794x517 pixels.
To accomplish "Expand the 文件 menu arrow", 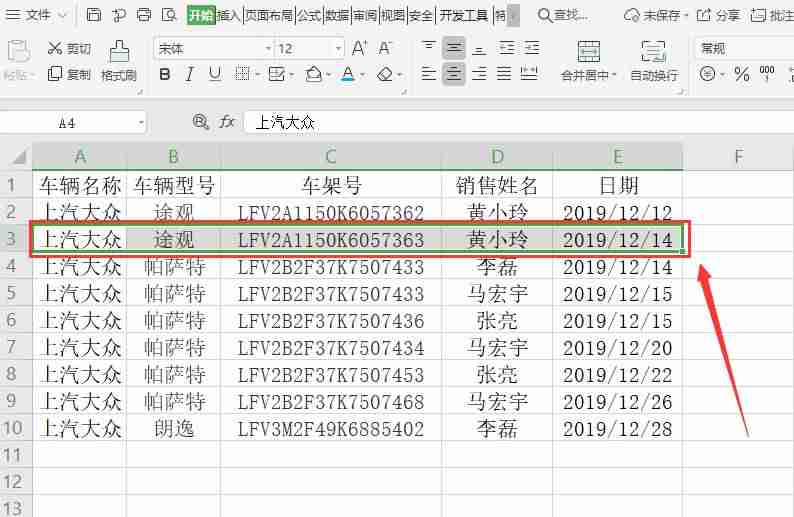I will click(62, 15).
